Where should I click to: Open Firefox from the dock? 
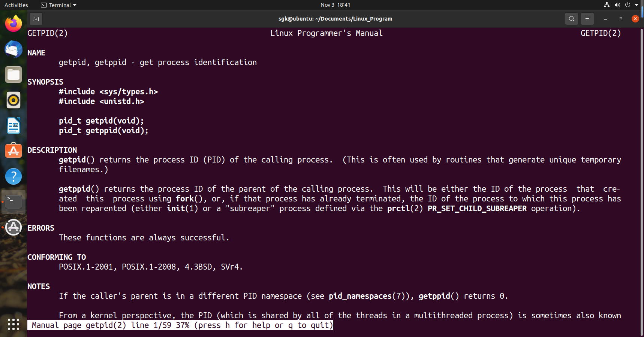[13, 24]
